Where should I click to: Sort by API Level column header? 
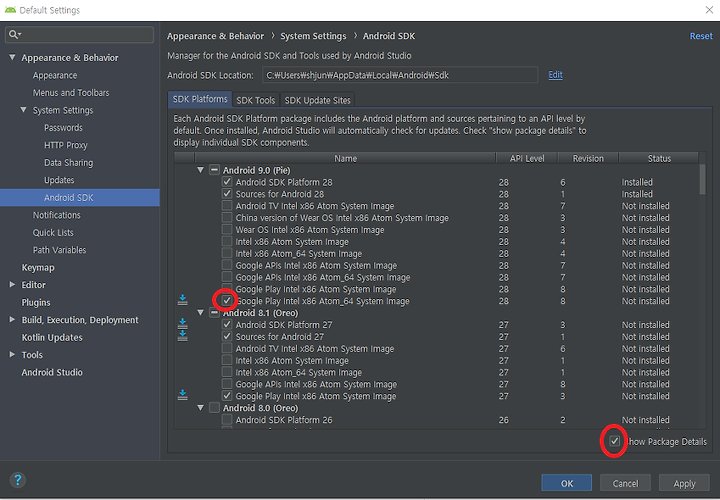click(527, 158)
